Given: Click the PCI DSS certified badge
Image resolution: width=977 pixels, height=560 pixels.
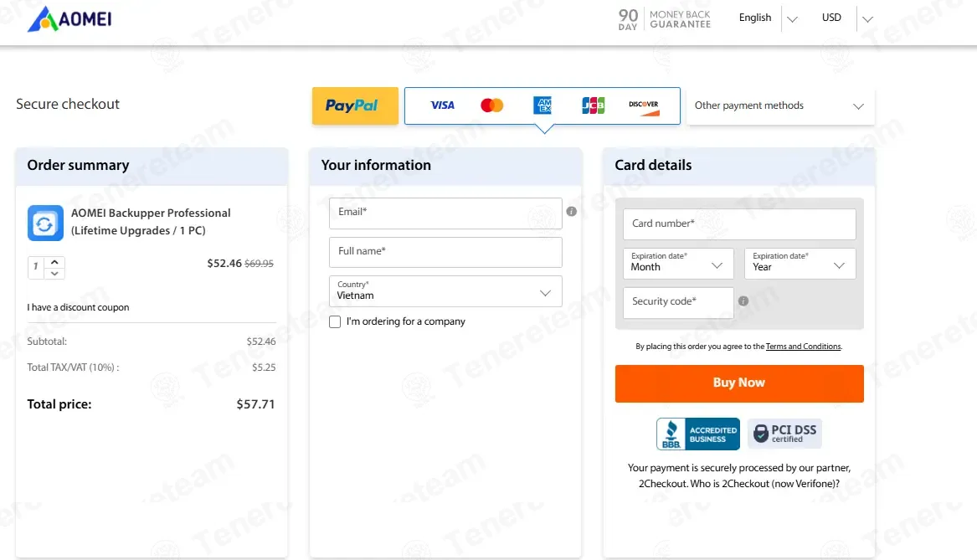Looking at the screenshot, I should [784, 434].
